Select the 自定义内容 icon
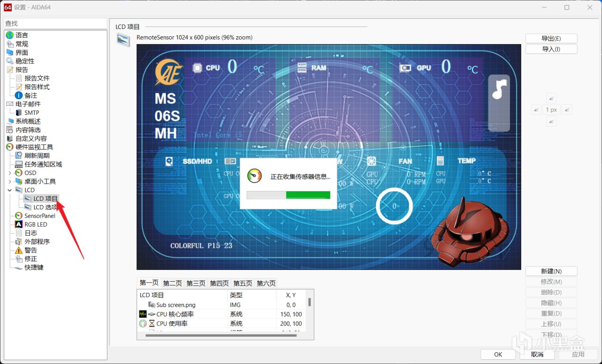The width and height of the screenshot is (602, 364). [10, 139]
